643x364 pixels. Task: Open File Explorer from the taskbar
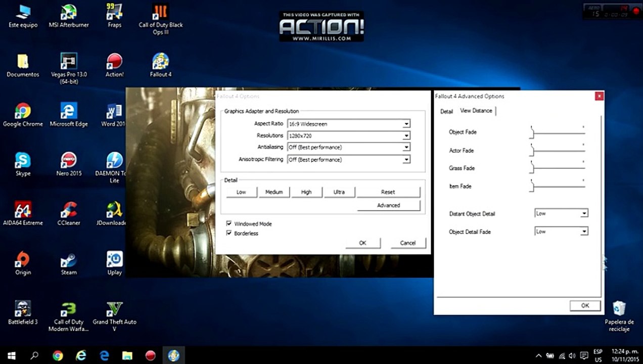pyautogui.click(x=127, y=355)
